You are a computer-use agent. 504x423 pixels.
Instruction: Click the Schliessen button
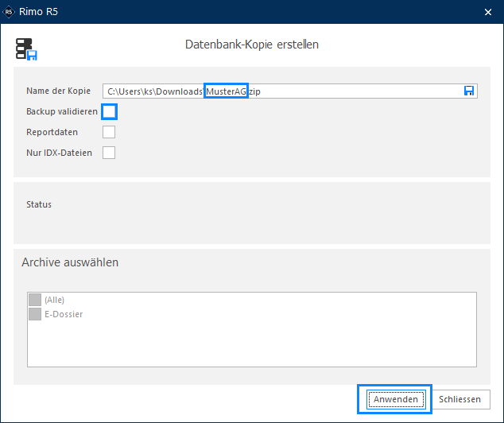(459, 399)
